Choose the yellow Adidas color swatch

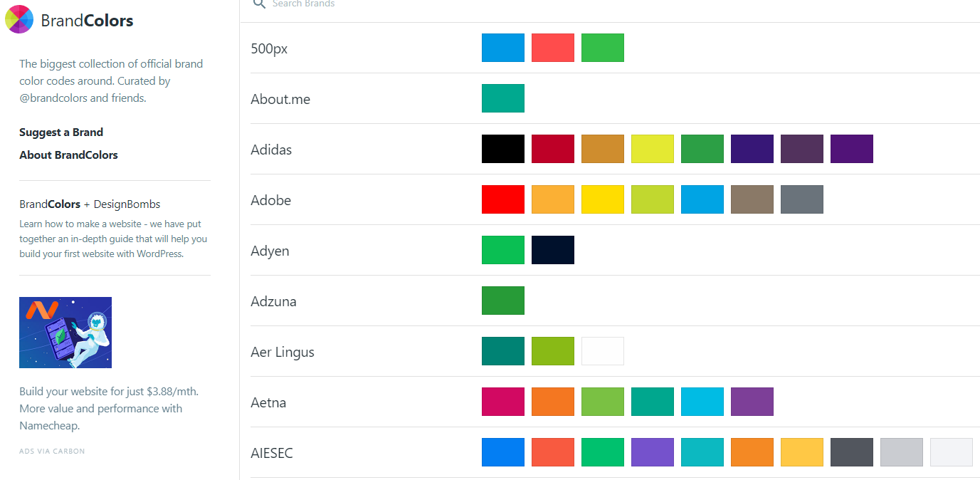pos(653,149)
